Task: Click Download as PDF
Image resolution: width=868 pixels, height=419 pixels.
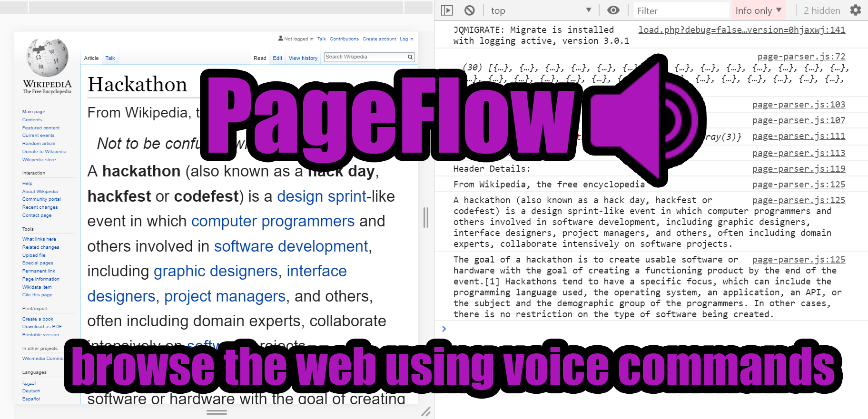Action: (x=42, y=327)
